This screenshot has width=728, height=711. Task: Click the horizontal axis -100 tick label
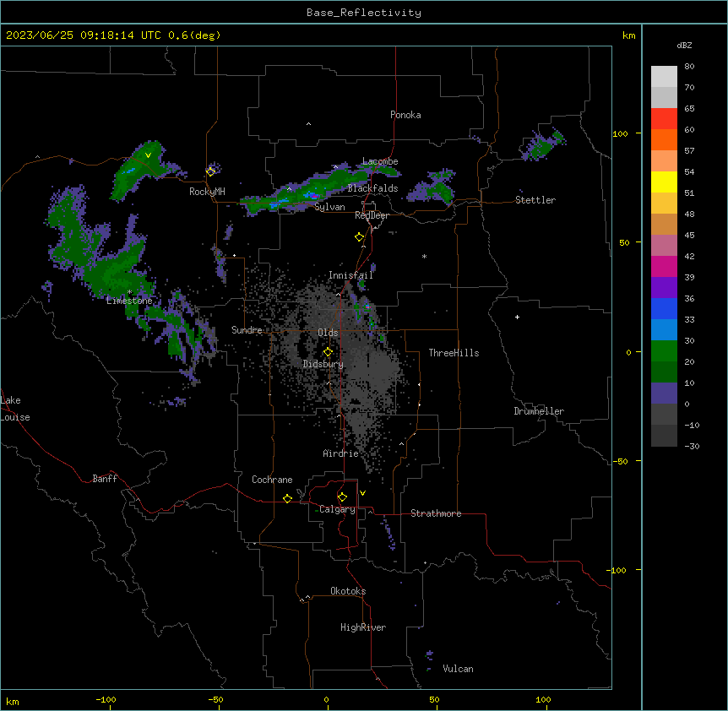point(106,699)
